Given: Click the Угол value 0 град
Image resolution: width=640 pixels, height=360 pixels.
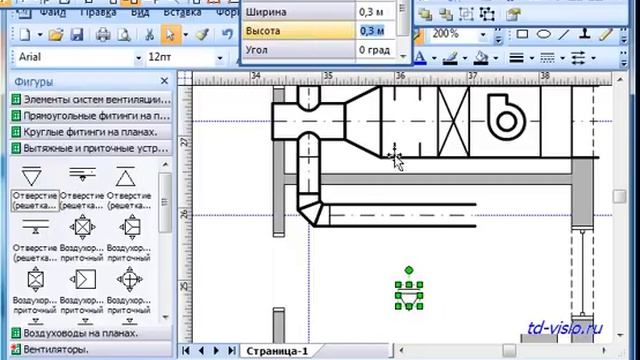Looking at the screenshot, I should click(376, 50).
